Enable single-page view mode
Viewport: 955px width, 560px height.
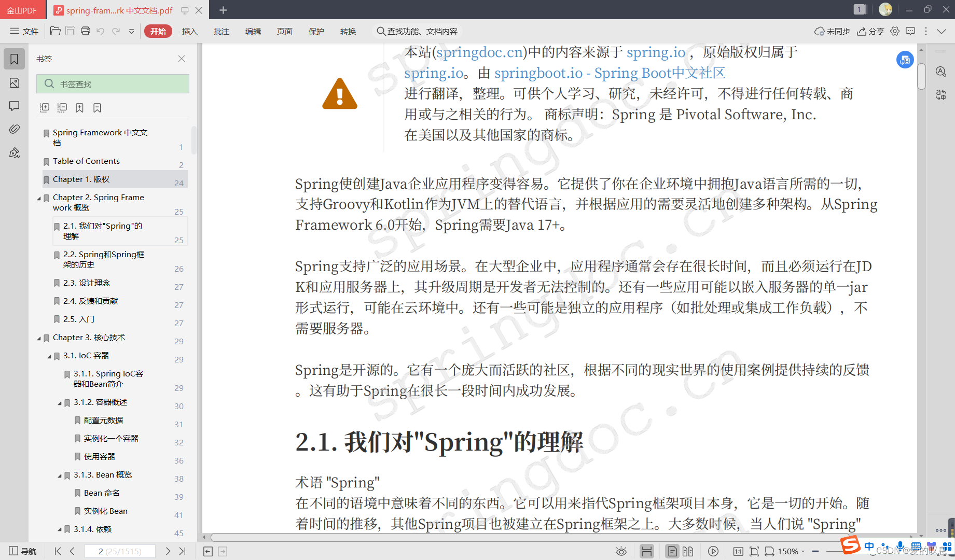[673, 551]
